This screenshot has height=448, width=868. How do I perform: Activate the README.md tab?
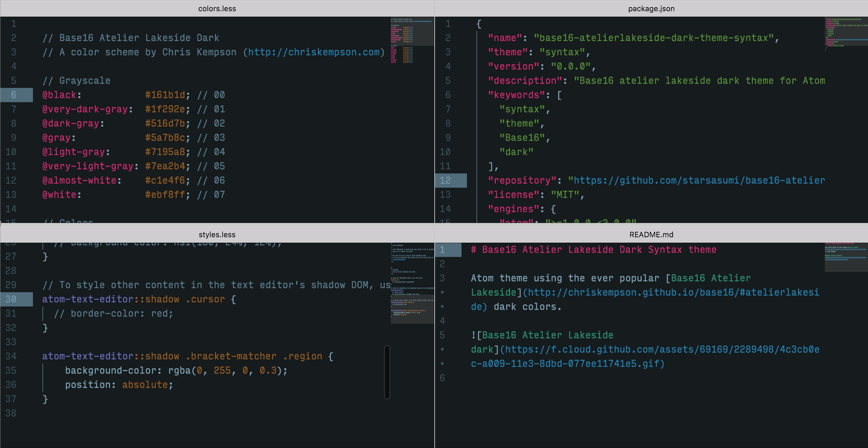651,235
